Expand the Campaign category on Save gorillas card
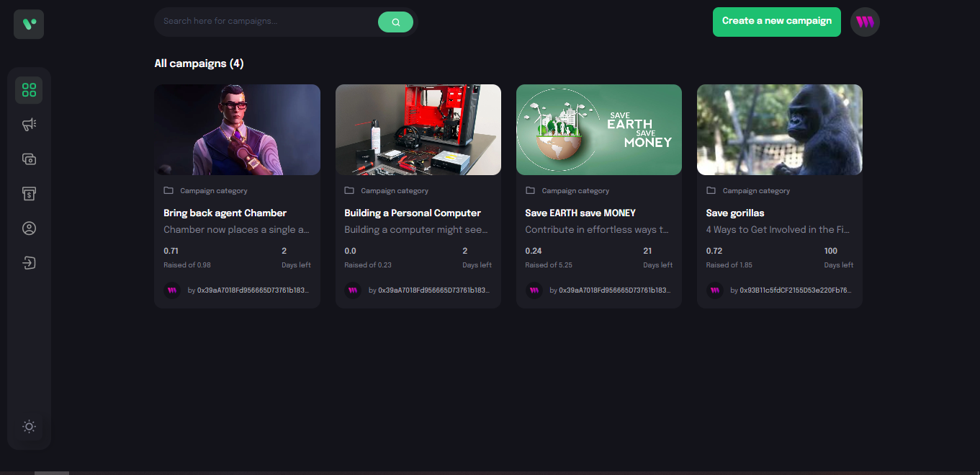This screenshot has width=980, height=475. pyautogui.click(x=757, y=190)
